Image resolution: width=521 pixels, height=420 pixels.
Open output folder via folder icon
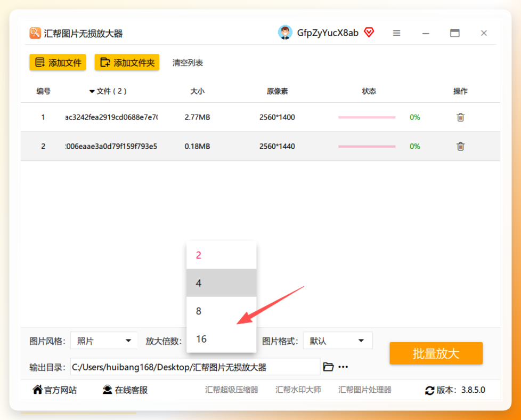click(x=328, y=367)
